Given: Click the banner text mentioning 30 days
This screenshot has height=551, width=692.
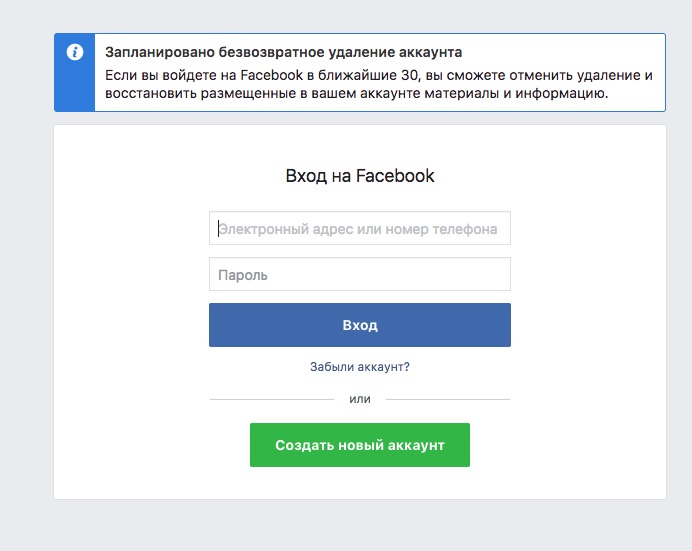Looking at the screenshot, I should (x=379, y=84).
